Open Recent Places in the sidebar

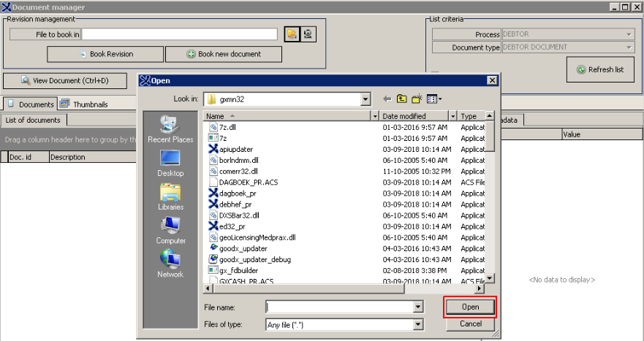click(170, 129)
